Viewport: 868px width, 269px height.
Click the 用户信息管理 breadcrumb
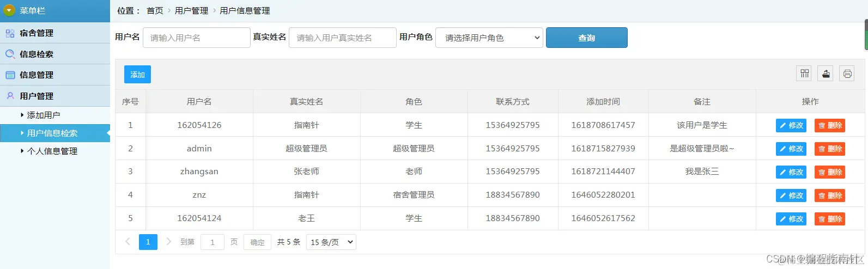[x=245, y=10]
